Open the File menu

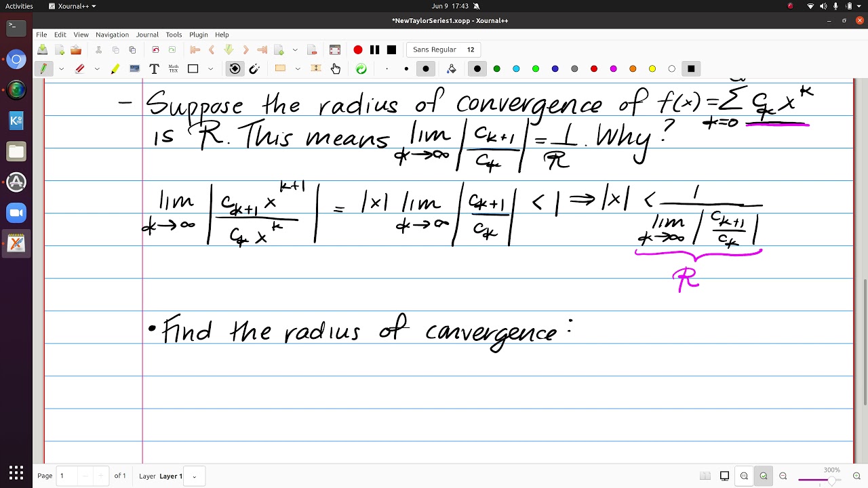(41, 35)
